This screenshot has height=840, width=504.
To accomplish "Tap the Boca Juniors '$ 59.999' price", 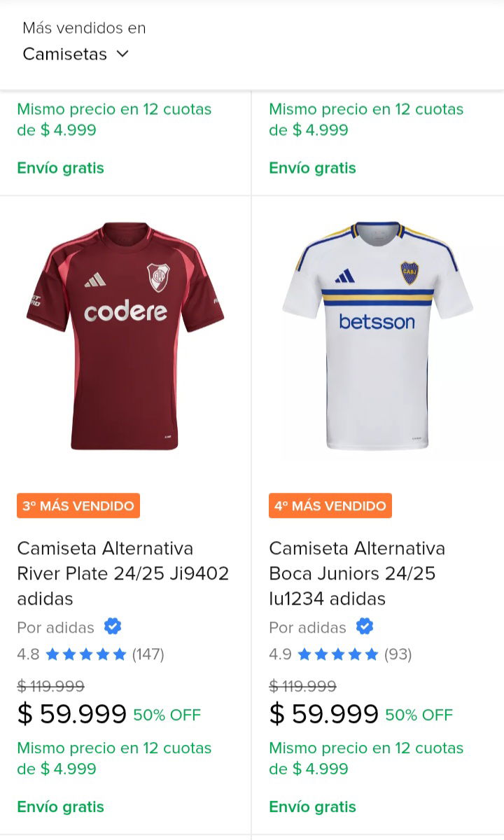I will [x=323, y=714].
